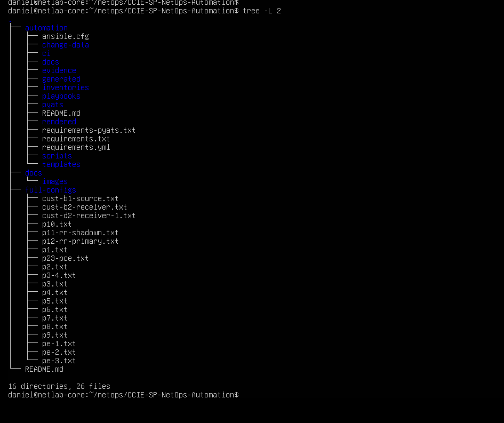504x423 pixels.
Task: Select the p6.txt file name
Action: click(54, 309)
